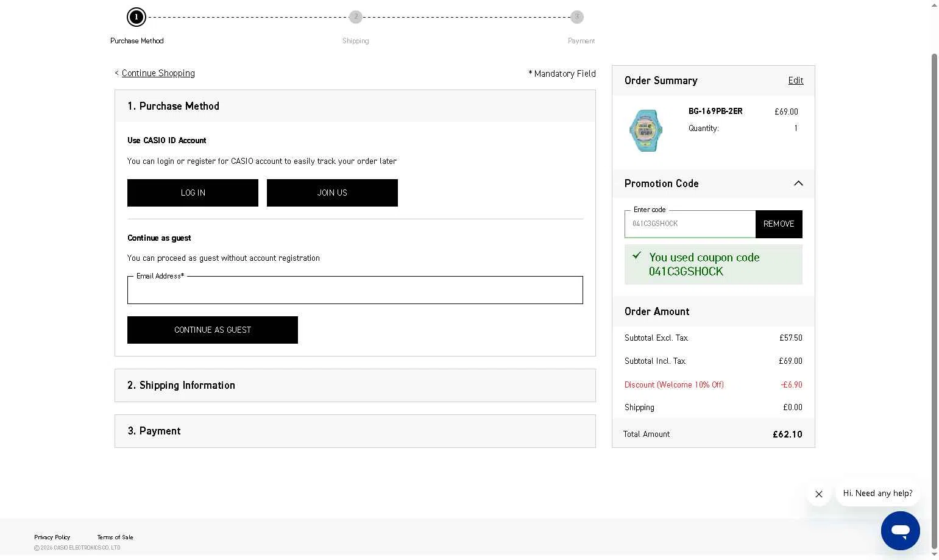
Task: Collapse the Promotion Code section chevron
Action: [798, 183]
